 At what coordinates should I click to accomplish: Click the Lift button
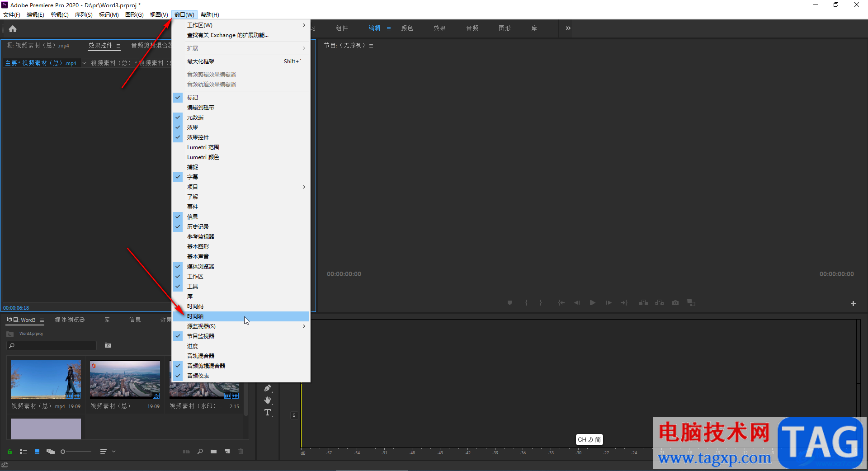[x=643, y=303]
